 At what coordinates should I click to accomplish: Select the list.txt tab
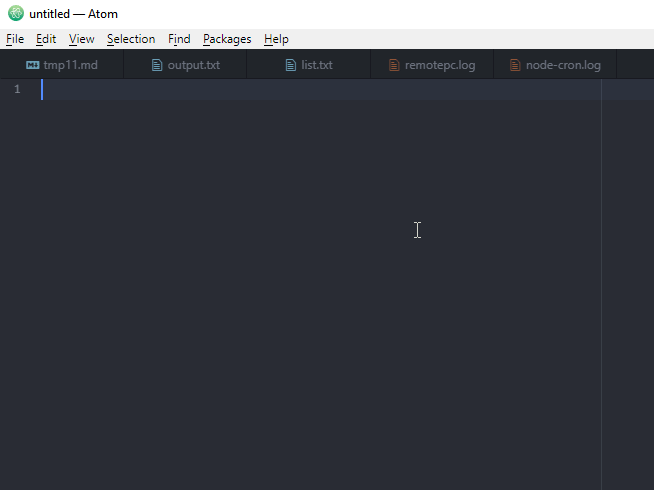pos(317,66)
